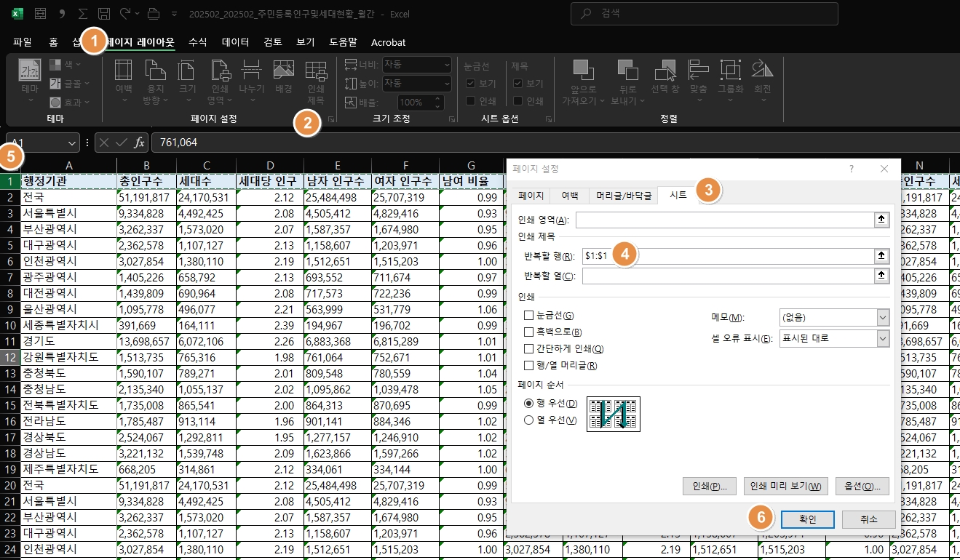Check 간단하게 인쇄(Q) option
The image size is (960, 560).
[x=529, y=348]
